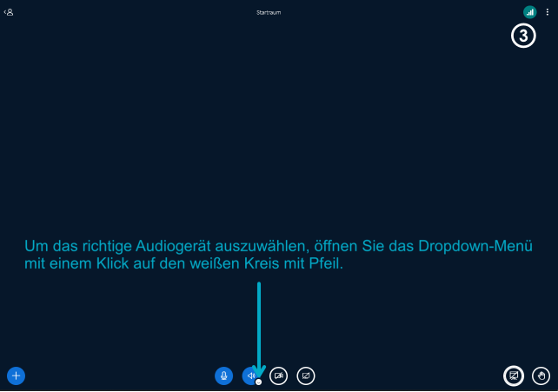Open the three-dot options menu

point(547,12)
